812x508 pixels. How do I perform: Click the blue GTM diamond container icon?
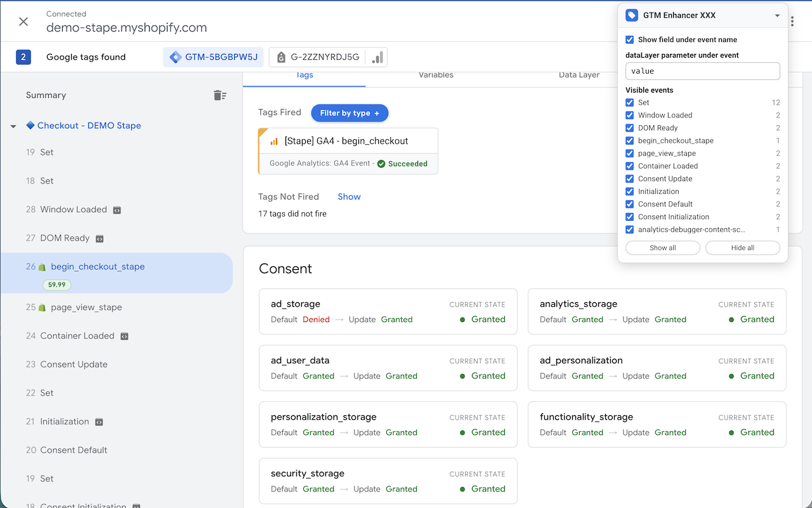[175, 57]
